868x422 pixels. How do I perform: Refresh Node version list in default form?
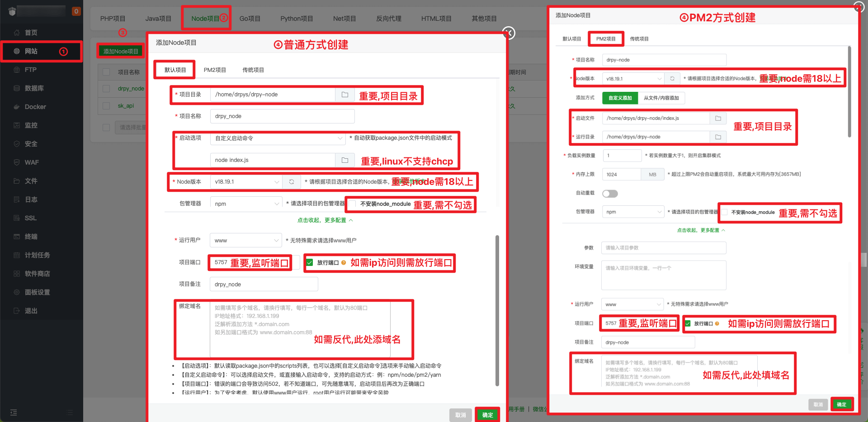pyautogui.click(x=292, y=182)
